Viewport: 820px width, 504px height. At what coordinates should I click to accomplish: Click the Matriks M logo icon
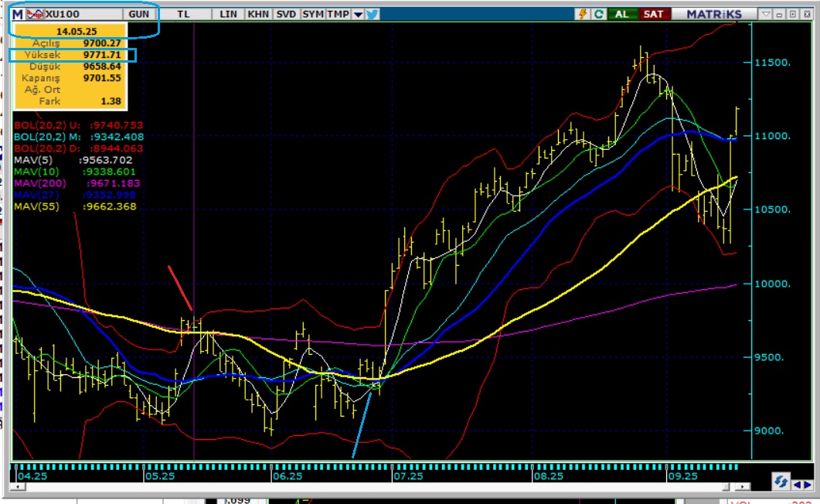17,14
